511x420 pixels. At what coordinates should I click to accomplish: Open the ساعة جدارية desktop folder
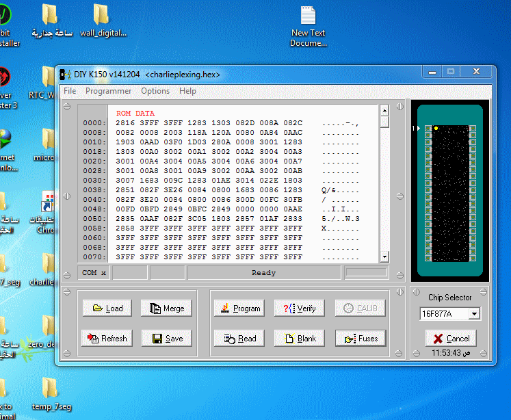pos(51,21)
